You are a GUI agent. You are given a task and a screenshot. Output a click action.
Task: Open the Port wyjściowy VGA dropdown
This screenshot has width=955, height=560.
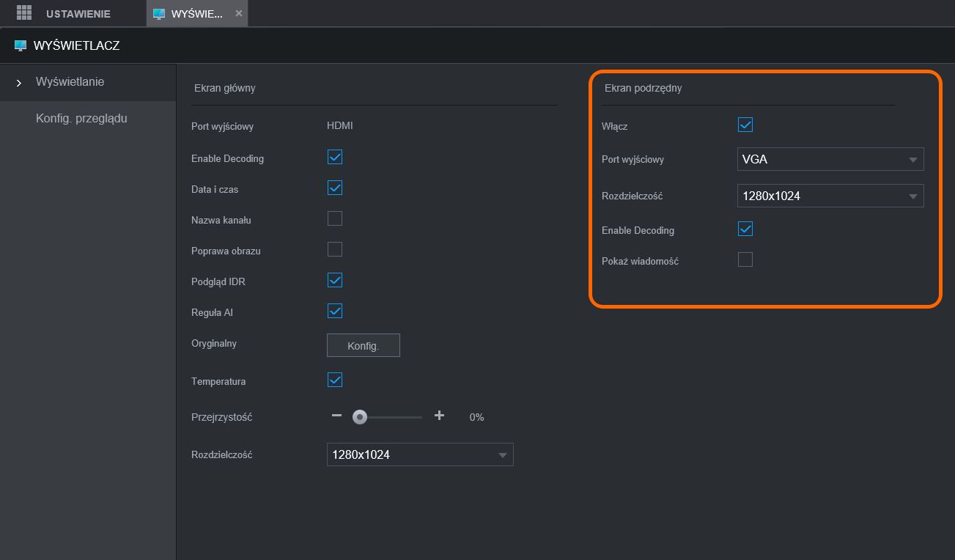830,159
